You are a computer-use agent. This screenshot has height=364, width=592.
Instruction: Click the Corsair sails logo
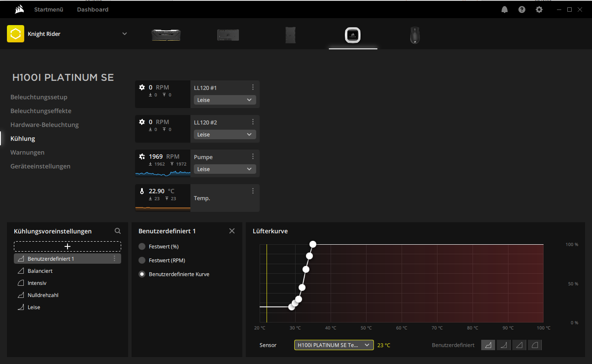tap(19, 10)
